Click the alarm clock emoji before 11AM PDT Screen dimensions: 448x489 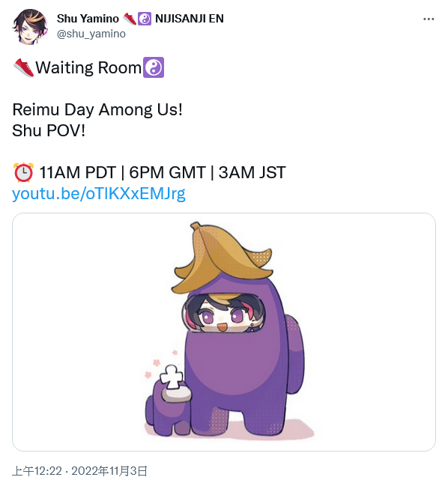click(x=23, y=172)
